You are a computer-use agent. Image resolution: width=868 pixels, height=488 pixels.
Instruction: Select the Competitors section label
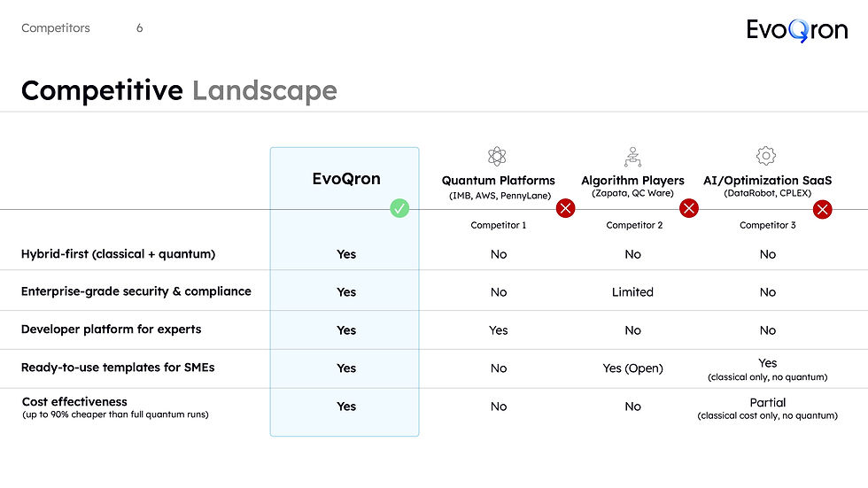click(55, 27)
